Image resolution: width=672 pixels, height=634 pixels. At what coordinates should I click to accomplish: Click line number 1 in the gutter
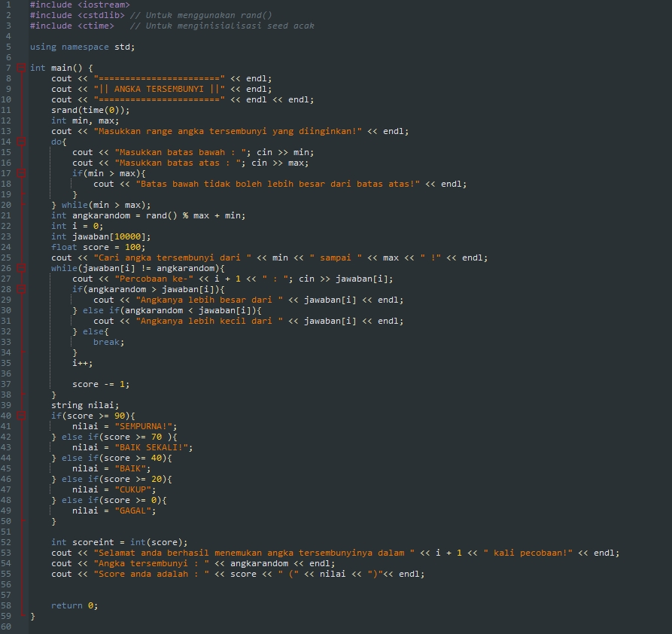coord(10,5)
